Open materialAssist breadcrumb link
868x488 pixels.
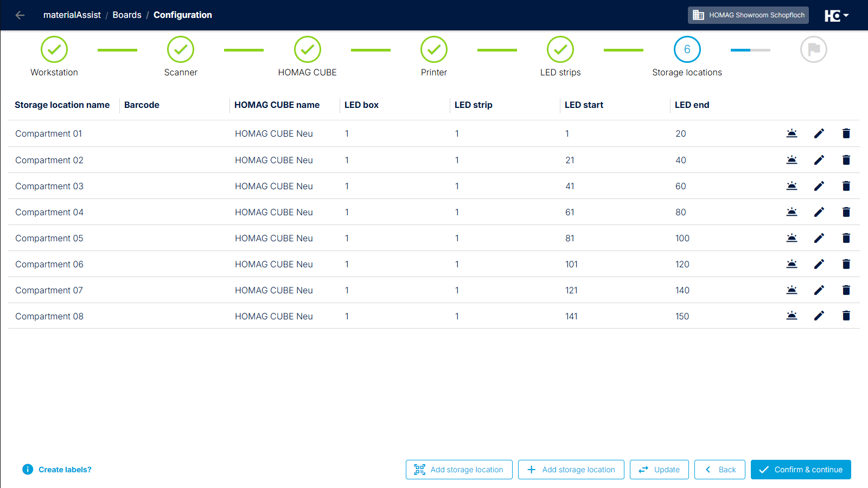[72, 15]
